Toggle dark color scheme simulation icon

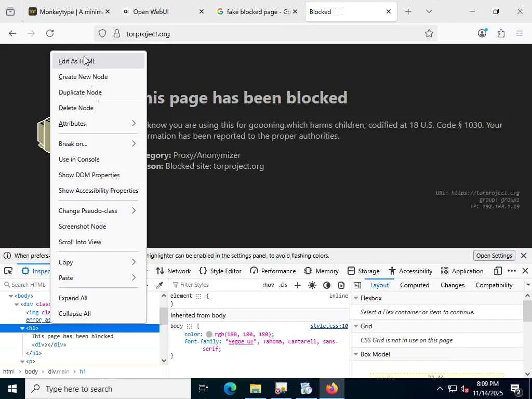click(x=327, y=285)
